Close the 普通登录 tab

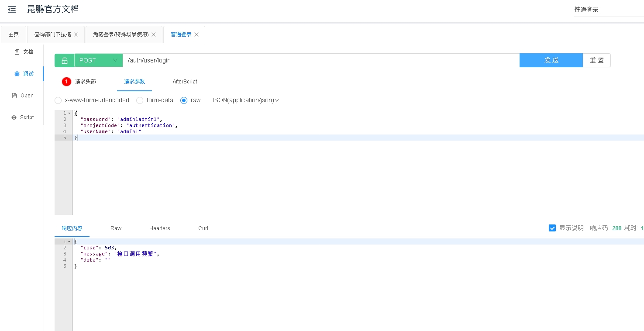[196, 34]
